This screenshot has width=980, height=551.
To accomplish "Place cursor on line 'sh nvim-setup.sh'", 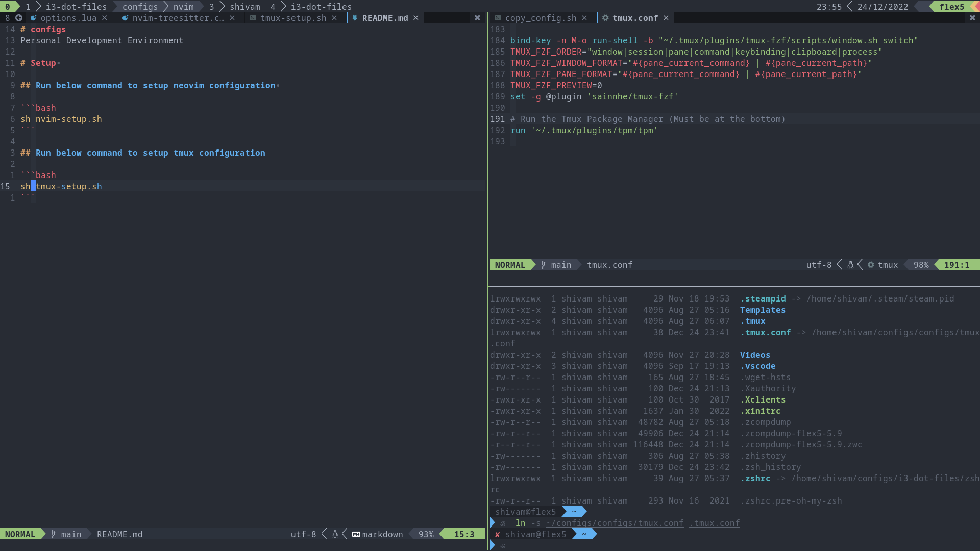I will pyautogui.click(x=61, y=119).
